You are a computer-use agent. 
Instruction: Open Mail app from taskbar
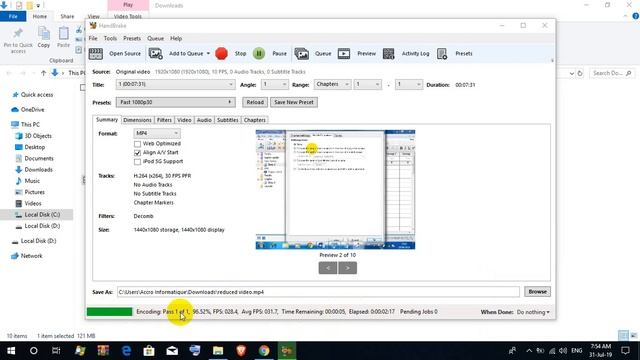tap(172, 351)
